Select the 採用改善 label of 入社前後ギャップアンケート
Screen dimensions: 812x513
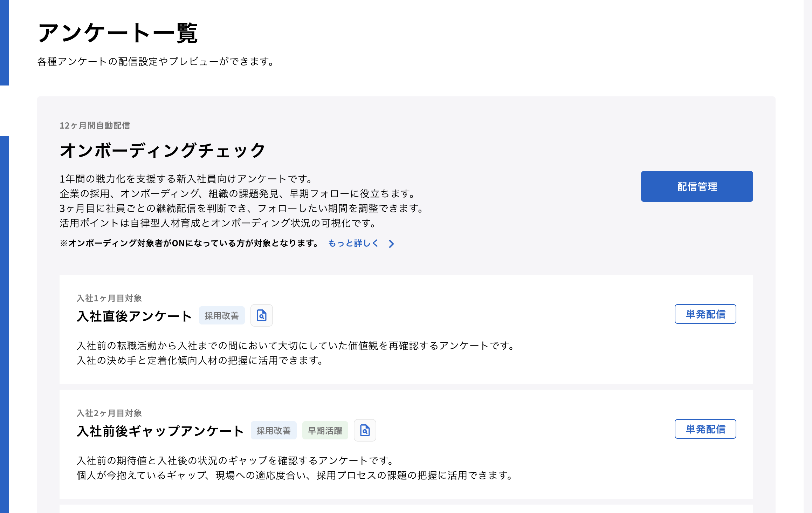274,430
